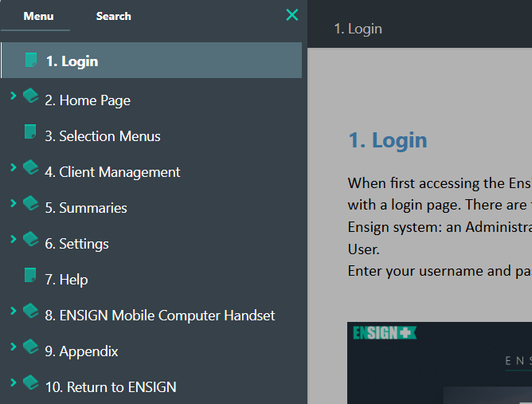
Task: Click the page icon beside 7. Help
Action: (x=31, y=276)
